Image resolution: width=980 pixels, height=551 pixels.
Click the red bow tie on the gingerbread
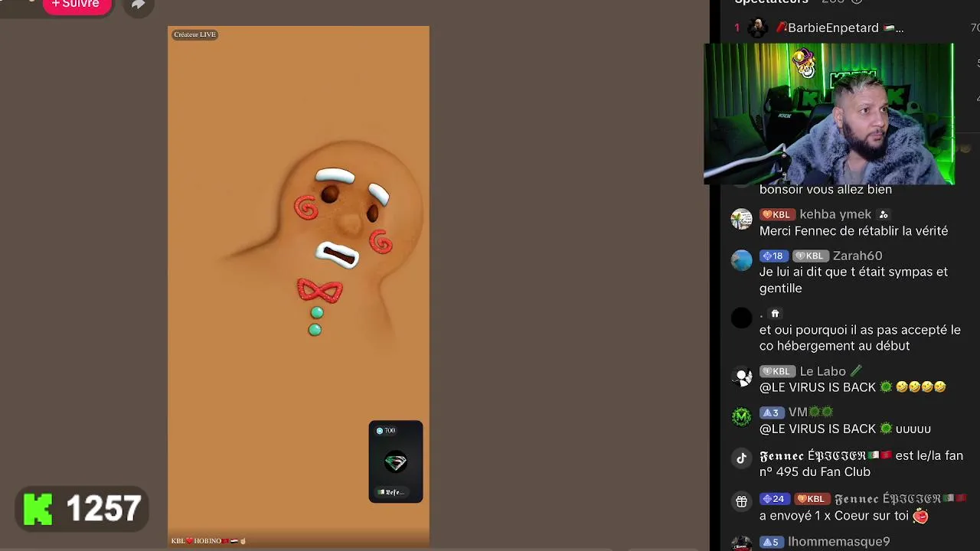pos(320,291)
